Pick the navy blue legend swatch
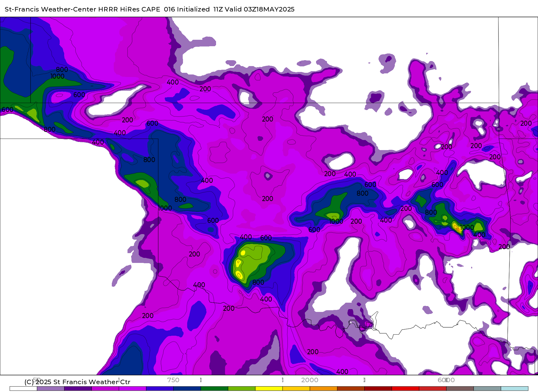 (187, 389)
